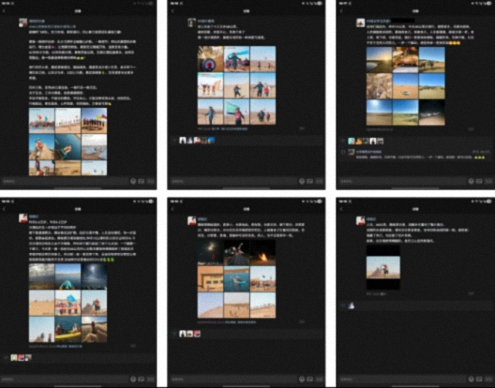The height and width of the screenshot is (388, 495).
Task: Open emoji picker in the green flag post screen
Action: click(302, 181)
